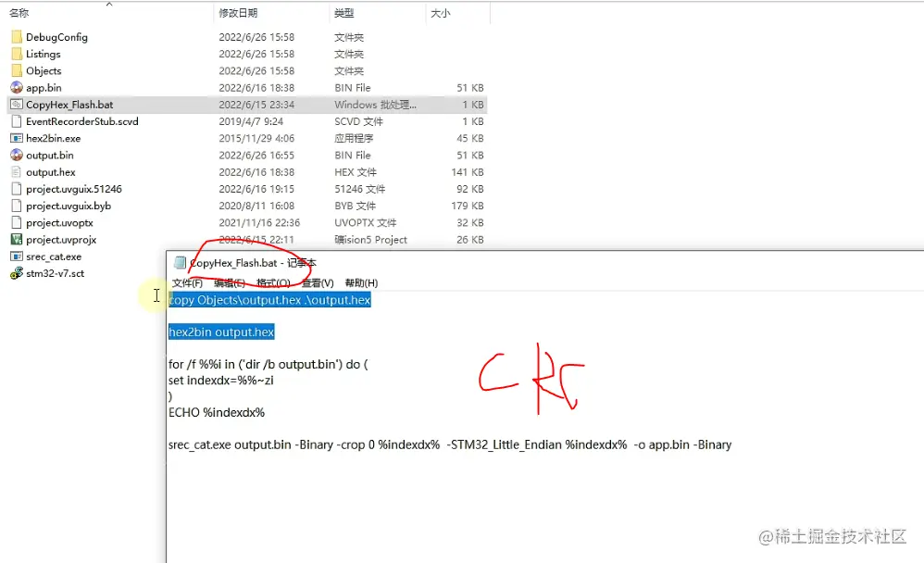Click the 'set indexdx=%%~zi' line
Screen dimensions: 924x563
click(x=221, y=381)
